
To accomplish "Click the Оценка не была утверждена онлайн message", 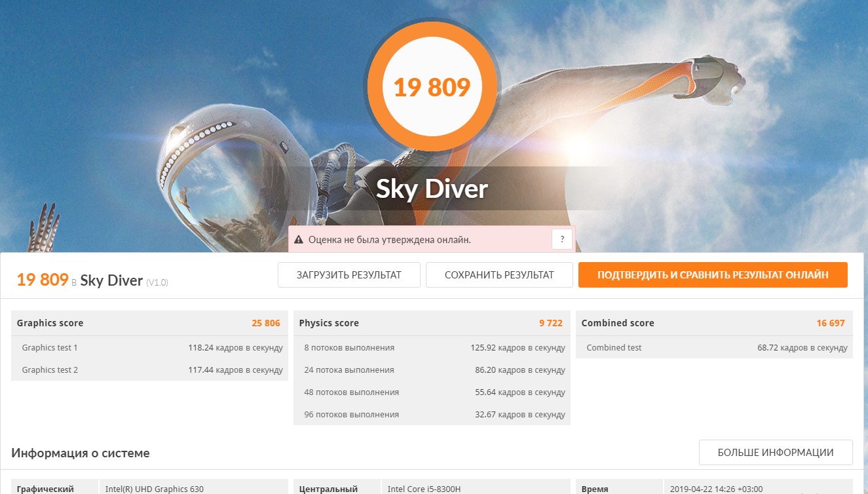I will click(x=389, y=240).
